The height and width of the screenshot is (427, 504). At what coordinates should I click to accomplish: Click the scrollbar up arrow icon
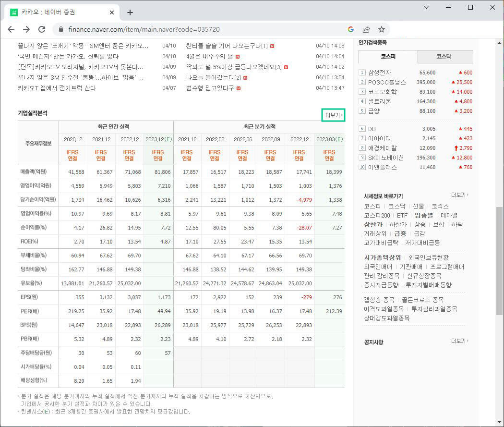500,43
